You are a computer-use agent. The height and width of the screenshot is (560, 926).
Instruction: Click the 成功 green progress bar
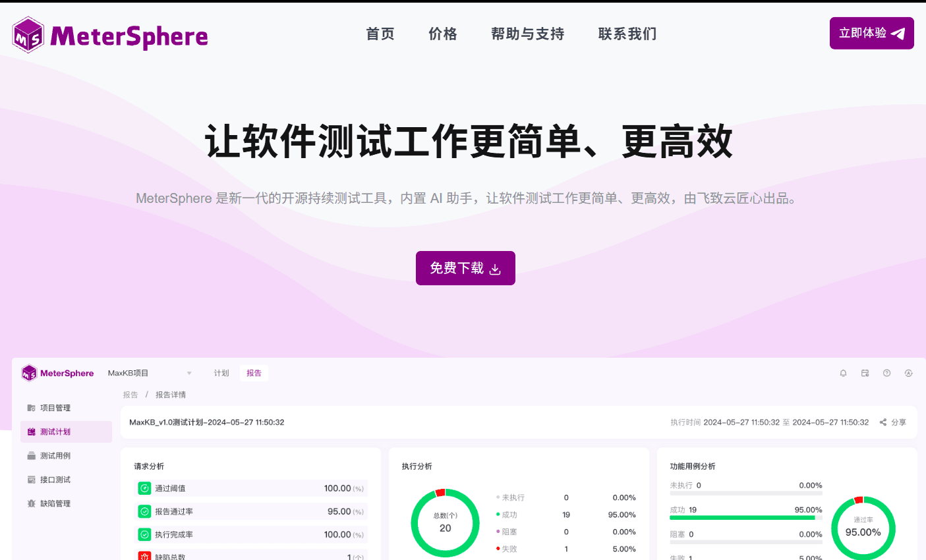[x=746, y=518]
